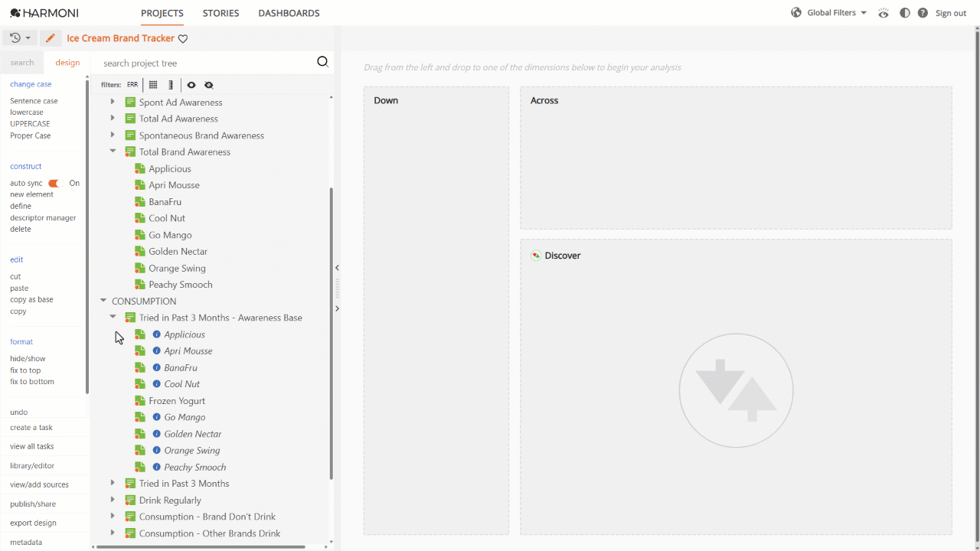Click info icon next to Cool Nut
Screen dimensions: 980x551
pos(157,384)
